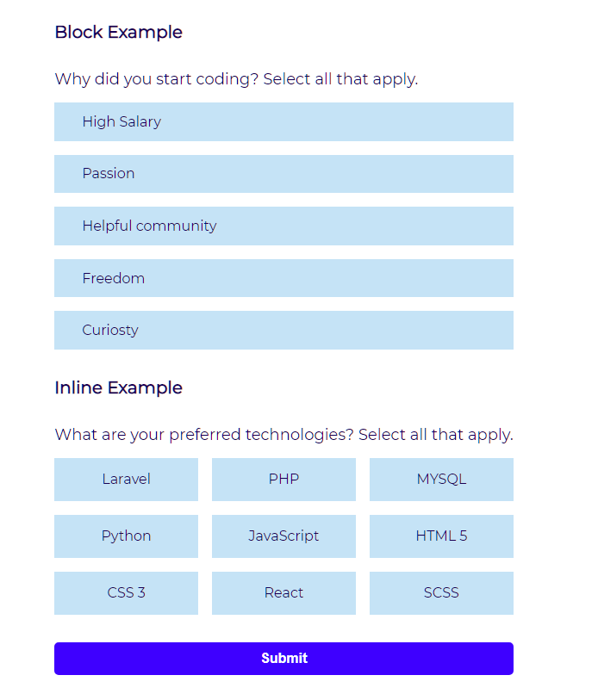Check the JavaScript option
The image size is (598, 700).
[x=283, y=536]
